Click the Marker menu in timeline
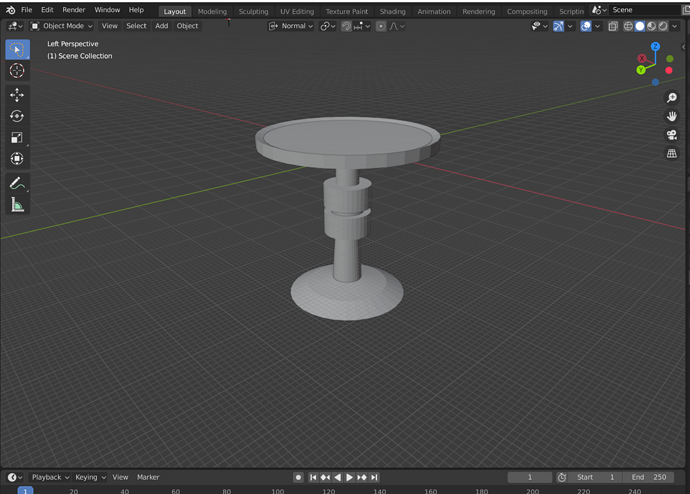 [148, 477]
